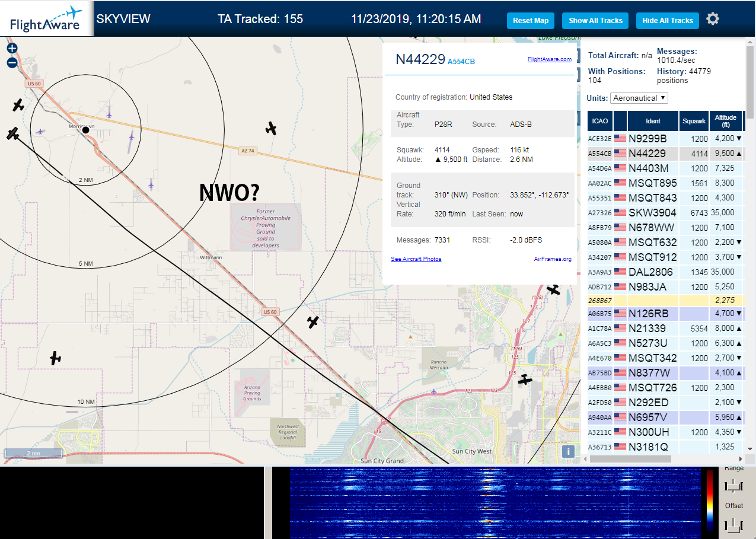Select the MSQT726 row
756x539 pixels.
pyautogui.click(x=665, y=387)
